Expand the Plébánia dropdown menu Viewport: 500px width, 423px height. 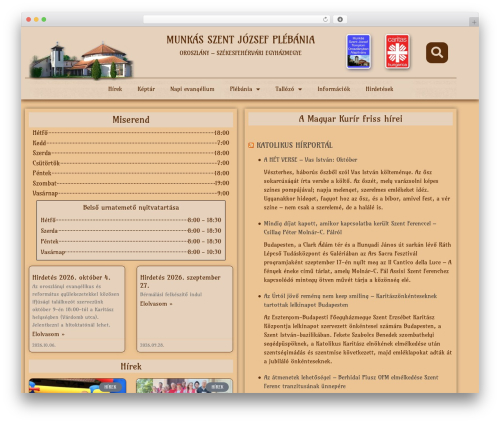(x=245, y=89)
